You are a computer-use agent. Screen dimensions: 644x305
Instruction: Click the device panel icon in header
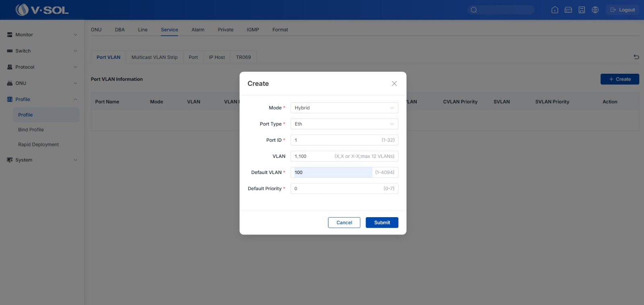(x=568, y=10)
